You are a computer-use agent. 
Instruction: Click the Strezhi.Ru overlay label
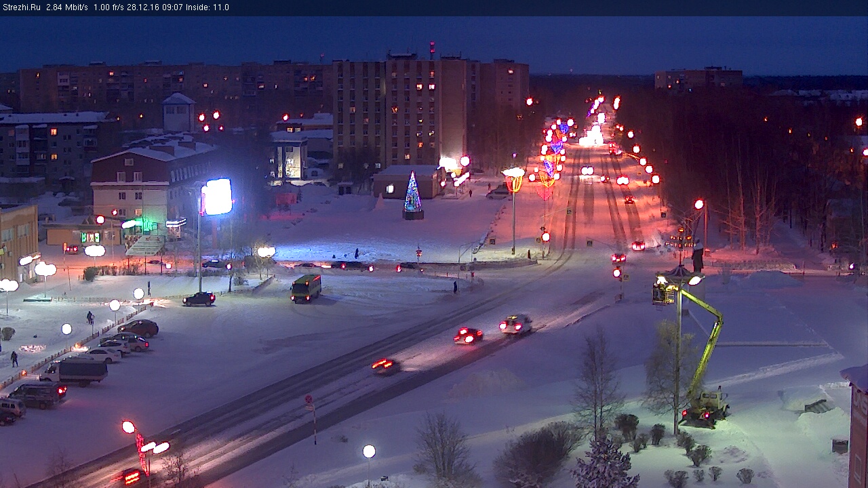click(20, 7)
